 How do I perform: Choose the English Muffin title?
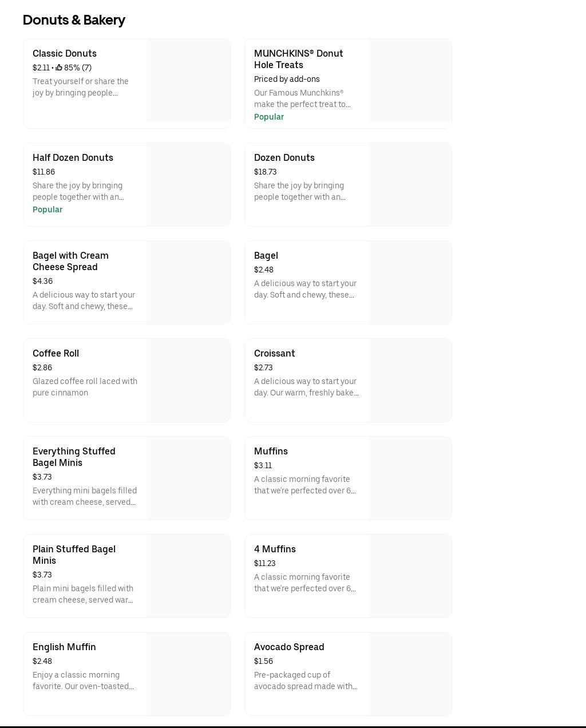pyautogui.click(x=64, y=647)
